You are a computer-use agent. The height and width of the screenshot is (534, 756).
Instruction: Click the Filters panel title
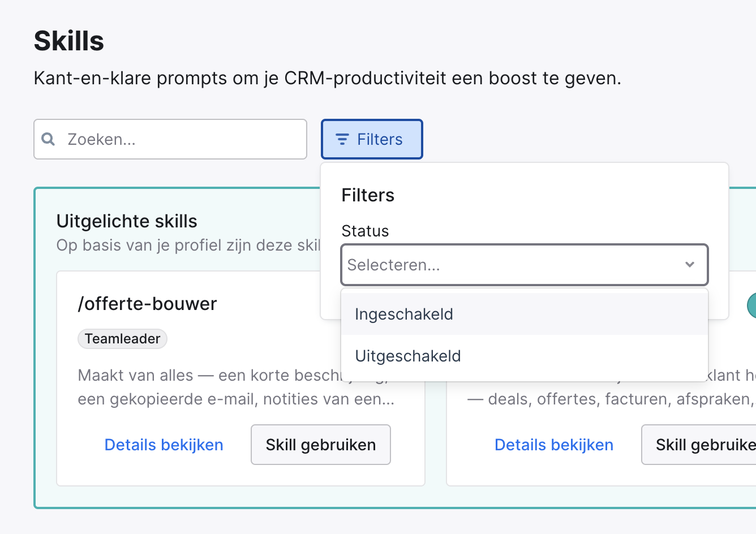(368, 195)
